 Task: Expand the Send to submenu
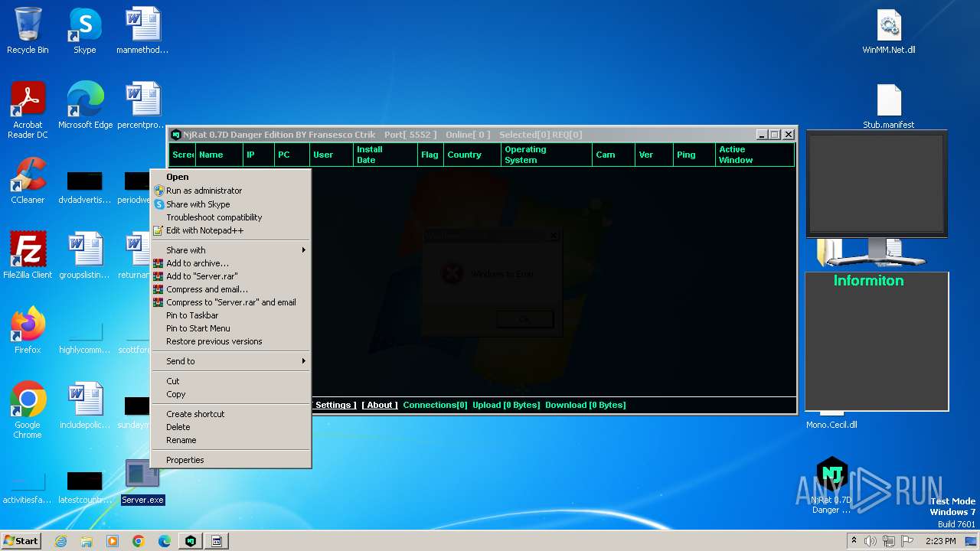pyautogui.click(x=230, y=361)
